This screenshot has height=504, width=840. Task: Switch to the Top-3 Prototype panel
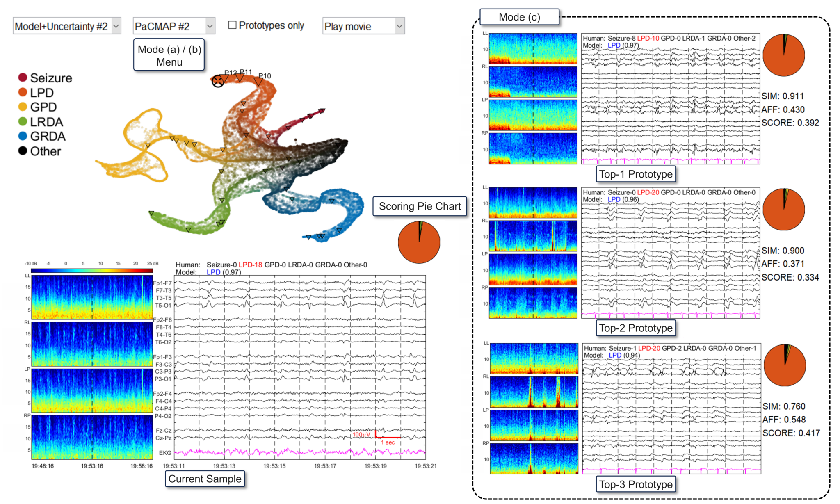(x=635, y=484)
